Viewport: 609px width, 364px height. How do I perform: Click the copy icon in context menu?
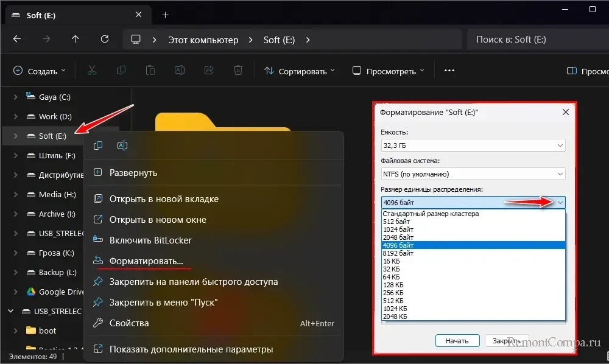point(98,145)
